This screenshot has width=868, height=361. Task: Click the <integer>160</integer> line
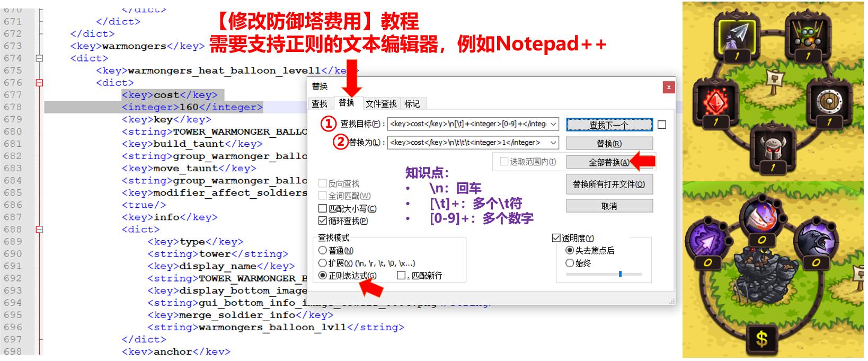click(192, 107)
